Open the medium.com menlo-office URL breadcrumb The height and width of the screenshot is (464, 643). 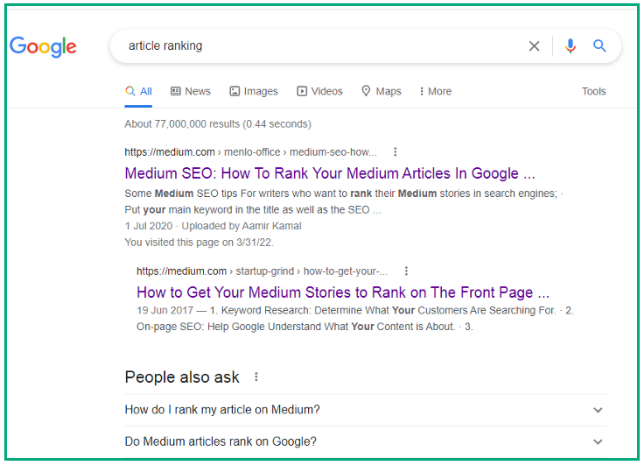(x=251, y=152)
